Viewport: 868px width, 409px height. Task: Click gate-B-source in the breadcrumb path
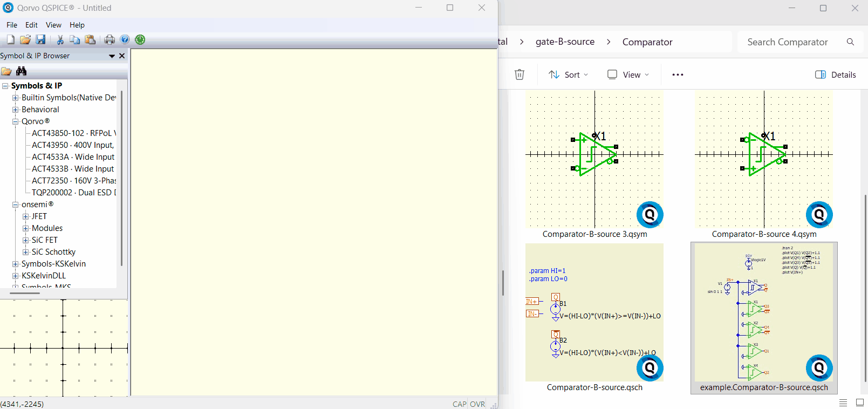(565, 42)
